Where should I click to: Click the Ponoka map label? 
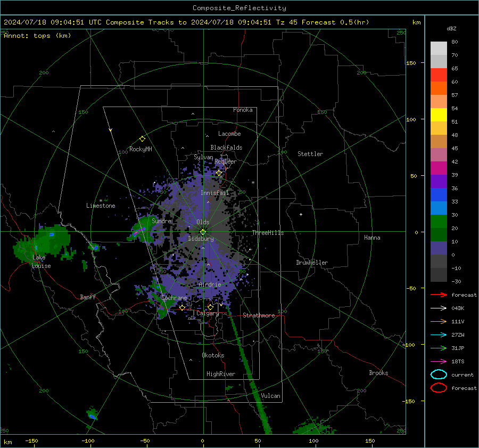coord(243,110)
